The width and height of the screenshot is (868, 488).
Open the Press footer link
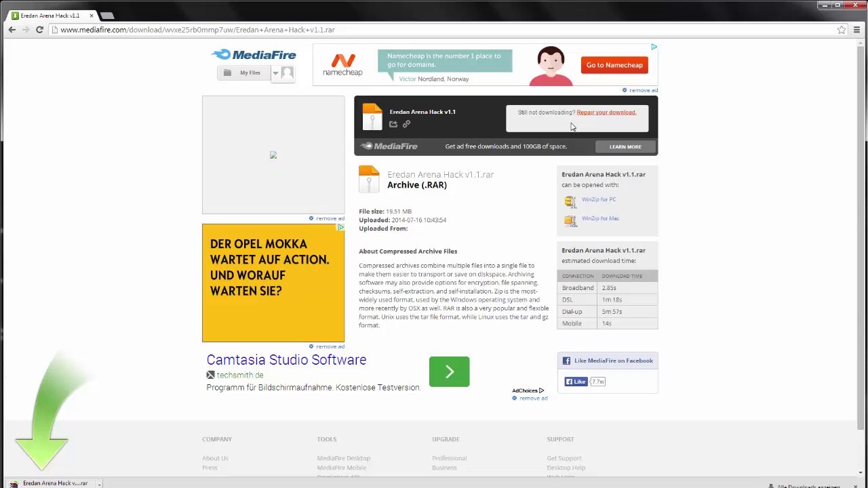210,468
